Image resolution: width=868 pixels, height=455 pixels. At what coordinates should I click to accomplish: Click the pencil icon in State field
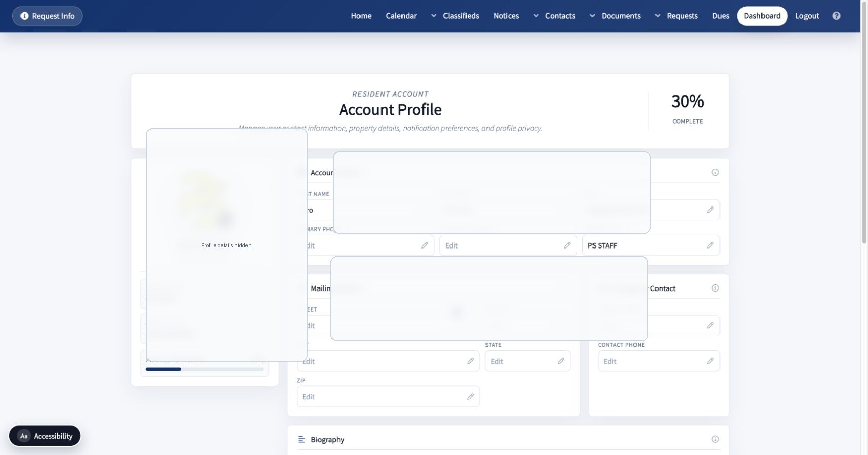561,361
